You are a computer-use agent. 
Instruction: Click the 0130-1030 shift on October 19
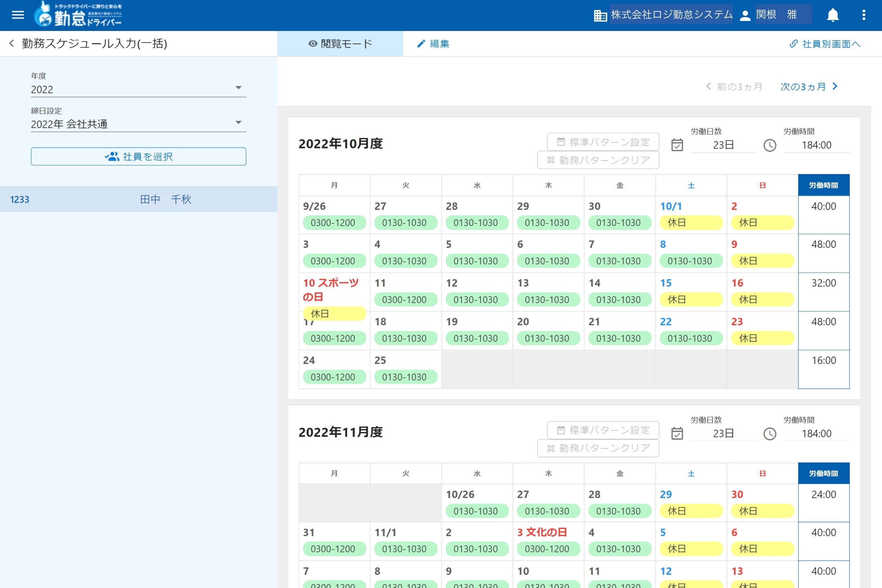point(477,338)
